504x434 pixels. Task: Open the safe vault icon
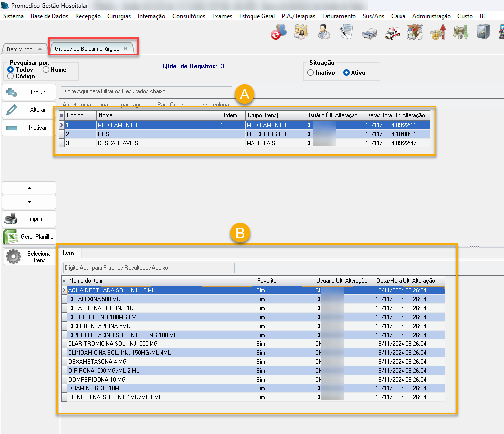coord(483,32)
